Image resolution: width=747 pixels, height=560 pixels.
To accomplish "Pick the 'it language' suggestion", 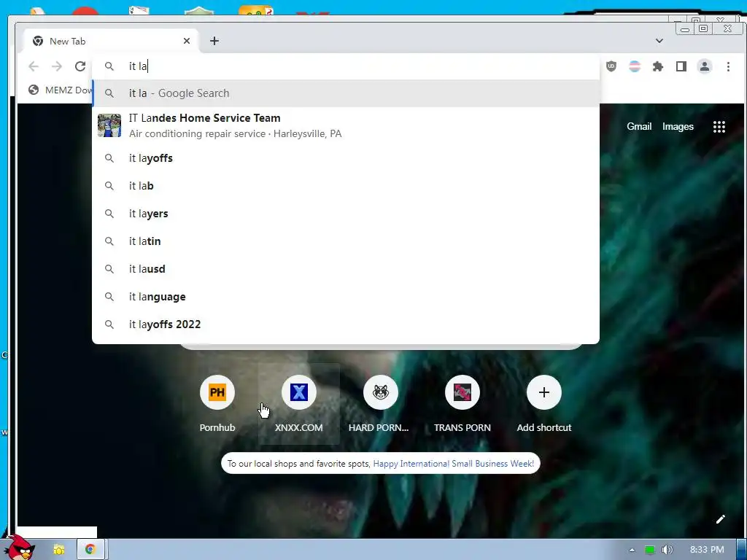I will click(x=346, y=297).
